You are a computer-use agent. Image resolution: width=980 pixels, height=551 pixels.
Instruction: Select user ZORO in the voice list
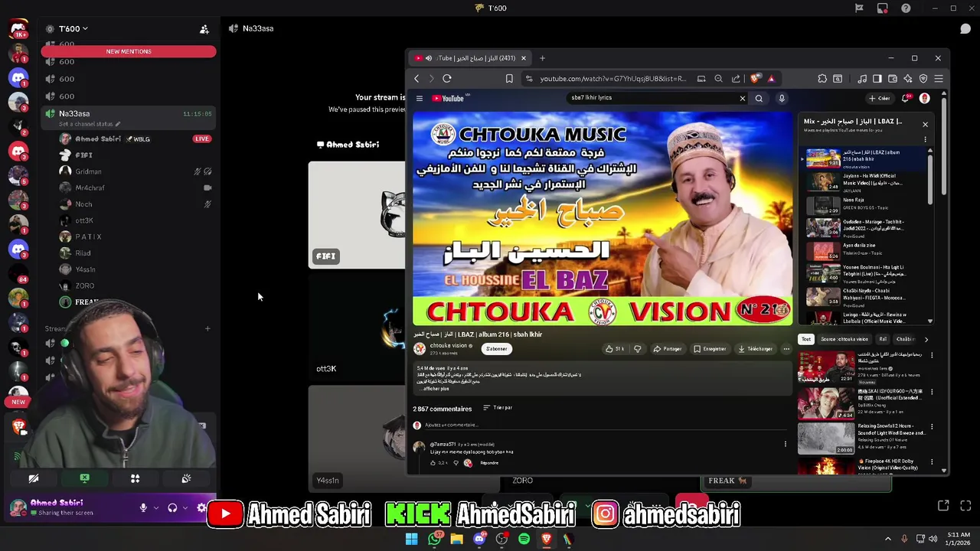pyautogui.click(x=84, y=285)
